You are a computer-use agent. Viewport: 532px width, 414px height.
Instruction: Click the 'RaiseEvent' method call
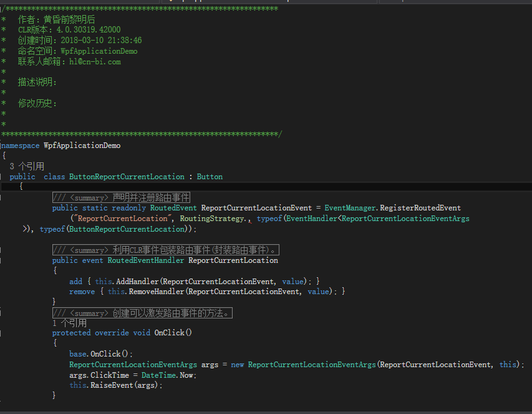point(112,385)
